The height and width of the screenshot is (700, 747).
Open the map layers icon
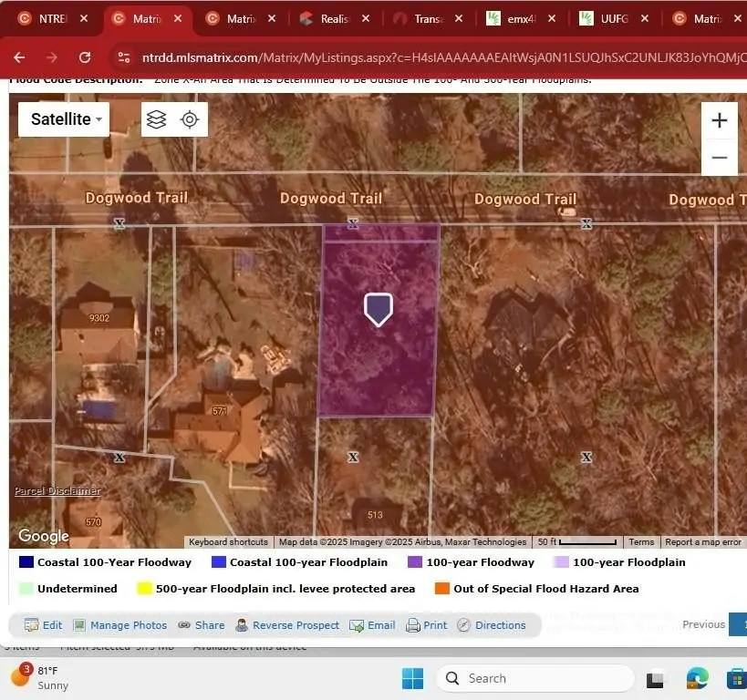tap(157, 119)
